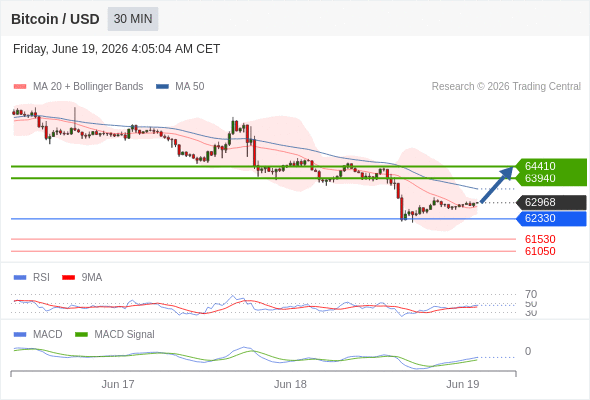Click the red 61050 support label
The height and width of the screenshot is (400, 590).
click(x=540, y=251)
